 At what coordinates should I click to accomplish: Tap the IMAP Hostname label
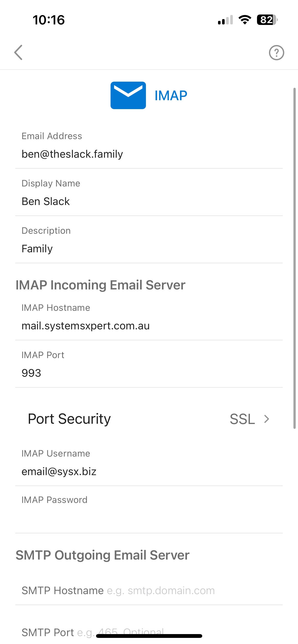pos(56,308)
